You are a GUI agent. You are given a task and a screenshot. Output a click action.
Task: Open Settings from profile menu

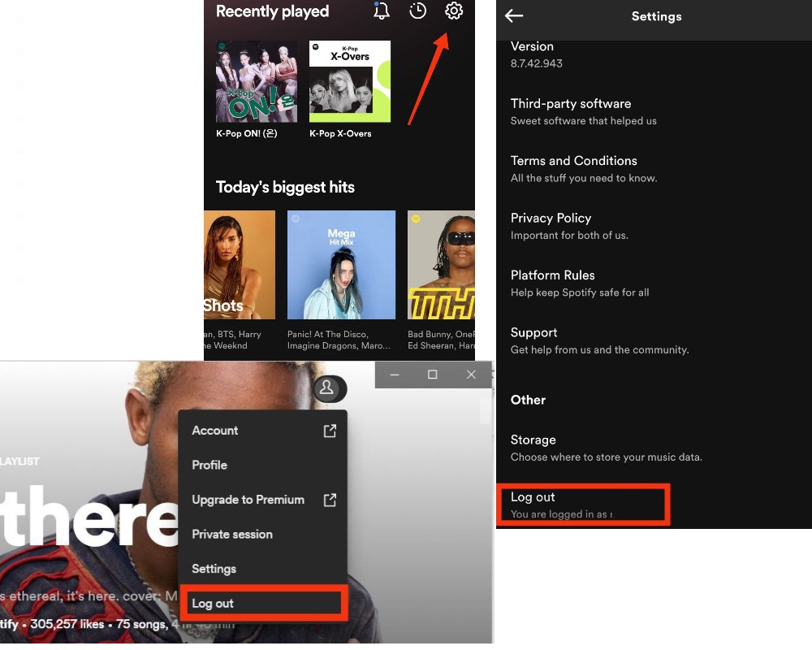pos(262,569)
